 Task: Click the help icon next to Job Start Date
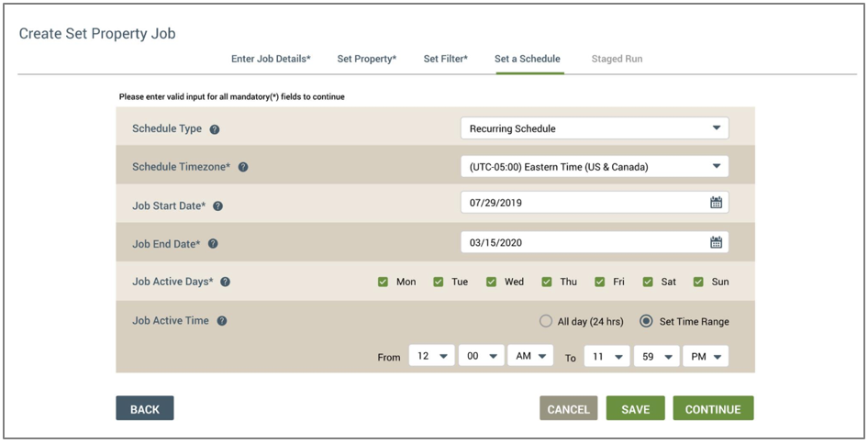[x=217, y=206]
